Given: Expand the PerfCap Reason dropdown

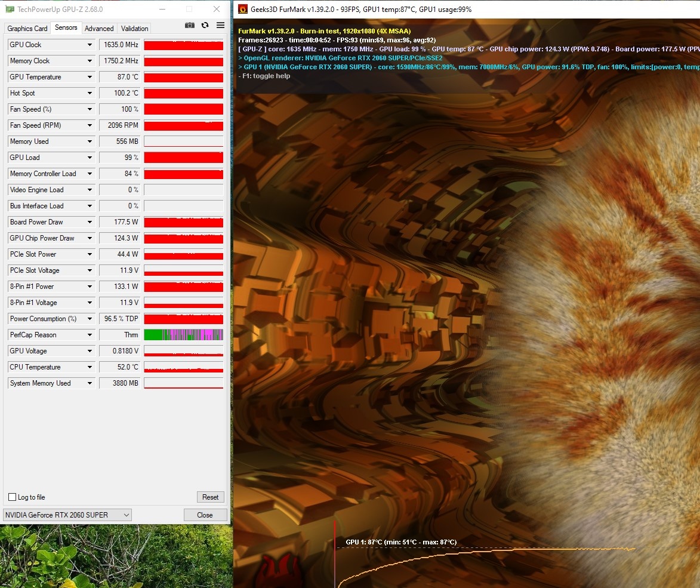Looking at the screenshot, I should [90, 335].
